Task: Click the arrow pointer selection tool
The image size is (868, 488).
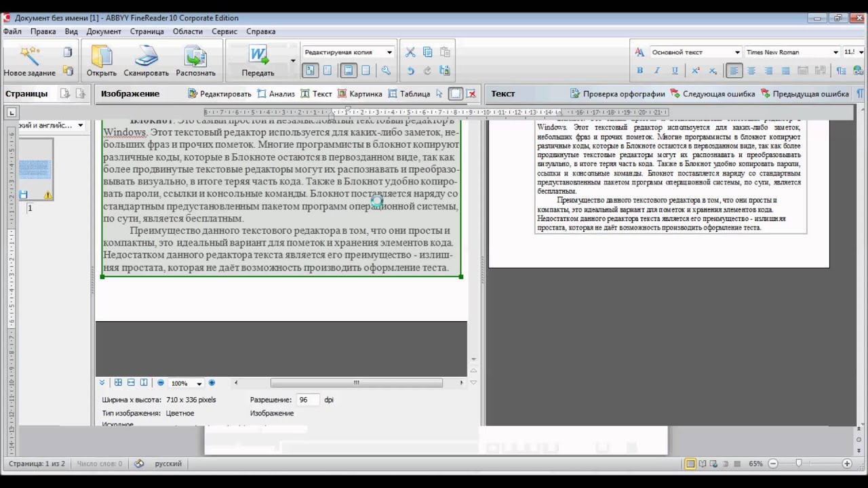Action: coord(439,94)
